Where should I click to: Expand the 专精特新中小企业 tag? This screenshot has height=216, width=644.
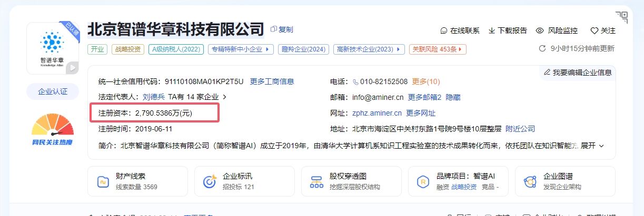pyautogui.click(x=241, y=49)
